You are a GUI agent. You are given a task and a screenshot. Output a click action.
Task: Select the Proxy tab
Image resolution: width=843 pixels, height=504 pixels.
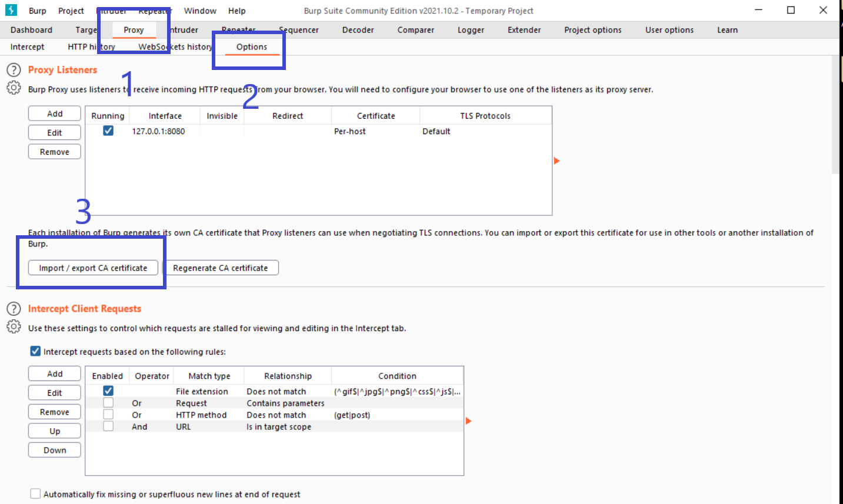[134, 30]
